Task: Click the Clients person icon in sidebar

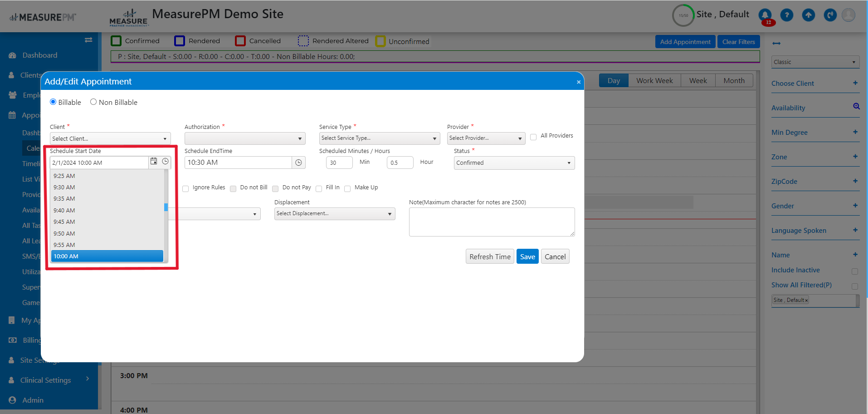Action: pos(11,75)
